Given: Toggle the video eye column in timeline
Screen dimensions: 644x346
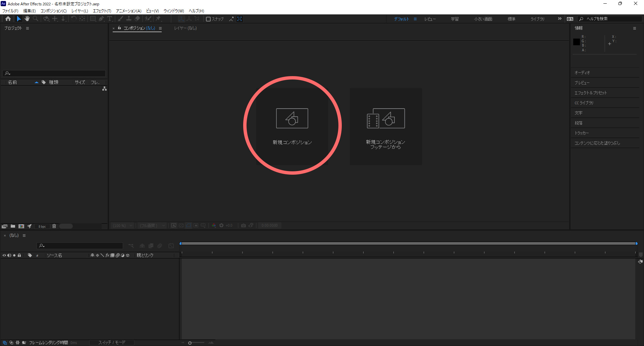Looking at the screenshot, I should [4, 255].
